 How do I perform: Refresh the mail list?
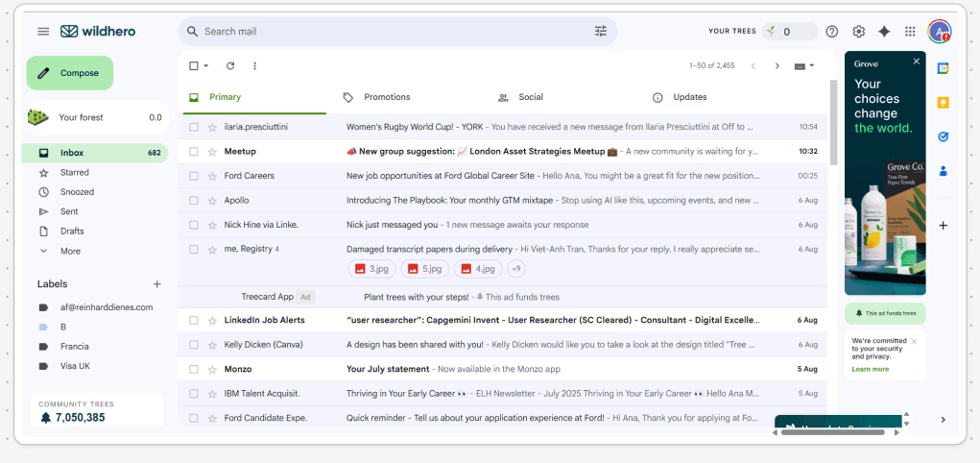pos(230,65)
